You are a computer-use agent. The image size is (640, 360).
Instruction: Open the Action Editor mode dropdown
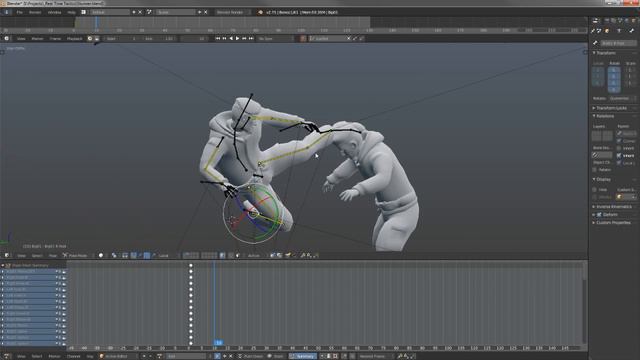point(118,356)
